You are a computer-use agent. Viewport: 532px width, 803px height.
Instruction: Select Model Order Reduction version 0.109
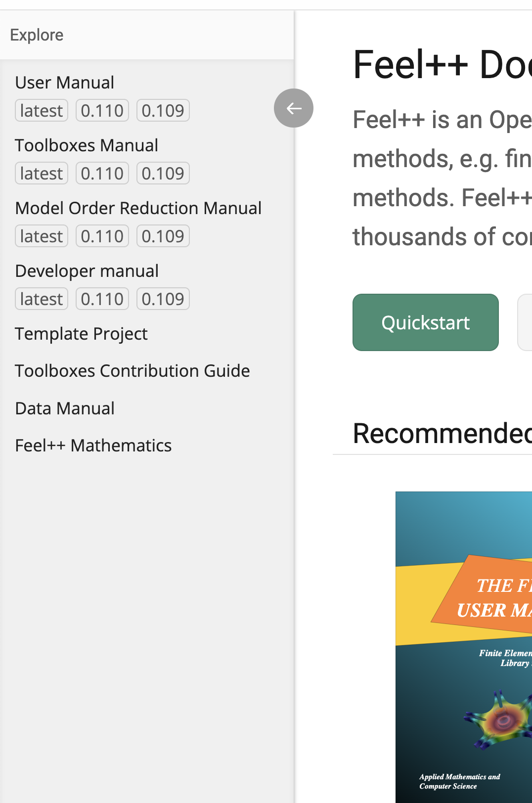163,236
